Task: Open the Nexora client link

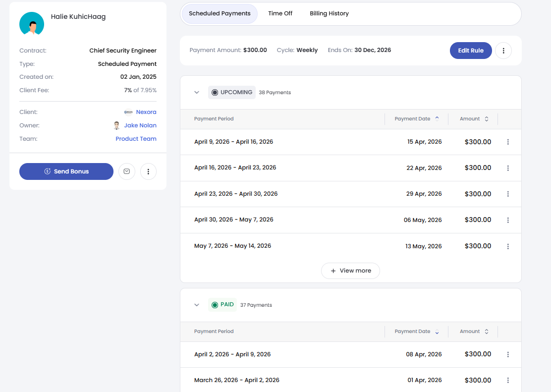Action: 146,112
